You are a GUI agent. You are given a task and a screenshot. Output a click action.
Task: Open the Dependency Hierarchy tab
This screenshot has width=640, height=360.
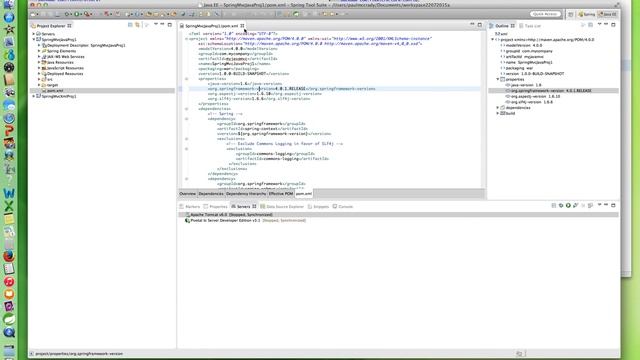point(246,193)
